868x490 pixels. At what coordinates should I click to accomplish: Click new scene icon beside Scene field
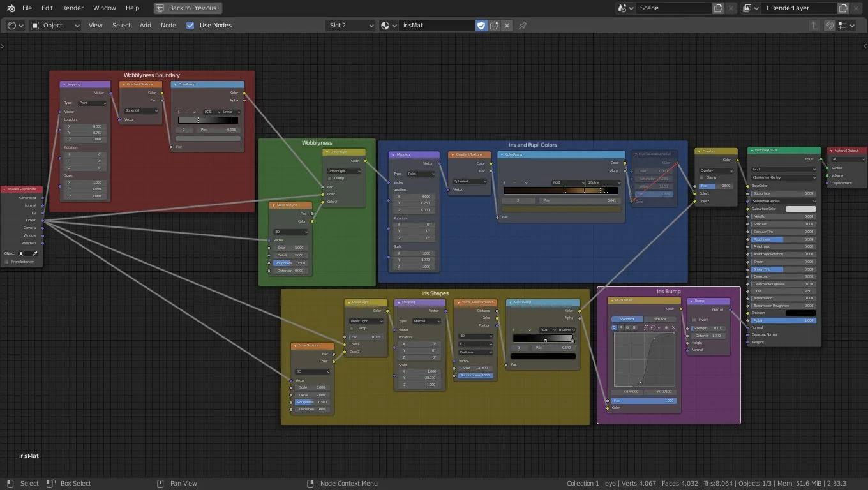pos(718,8)
